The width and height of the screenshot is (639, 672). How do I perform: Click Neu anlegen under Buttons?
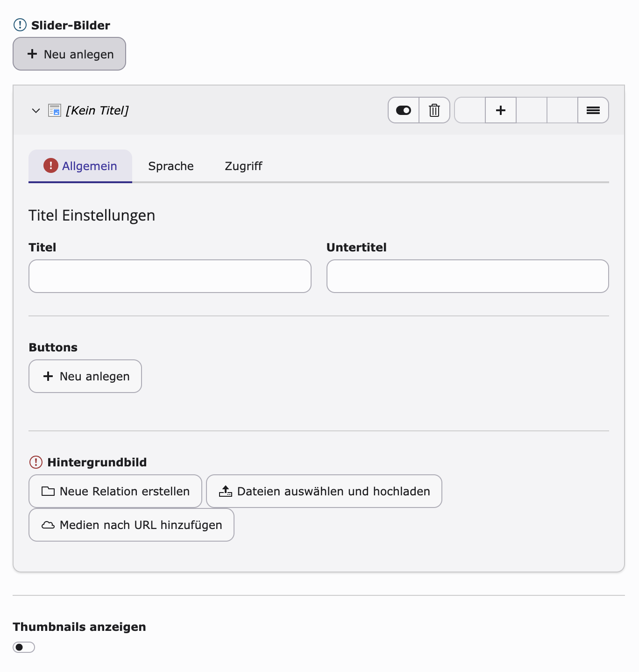coord(85,376)
